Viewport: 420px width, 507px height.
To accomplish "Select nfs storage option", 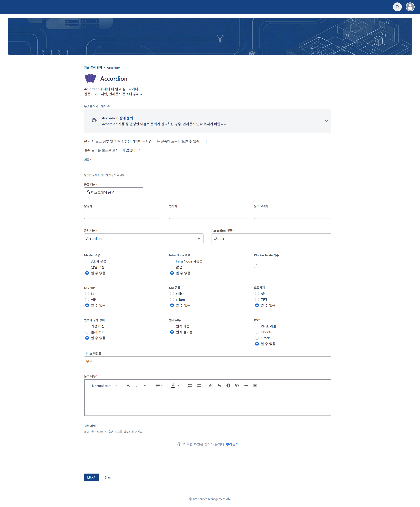I will tap(257, 294).
